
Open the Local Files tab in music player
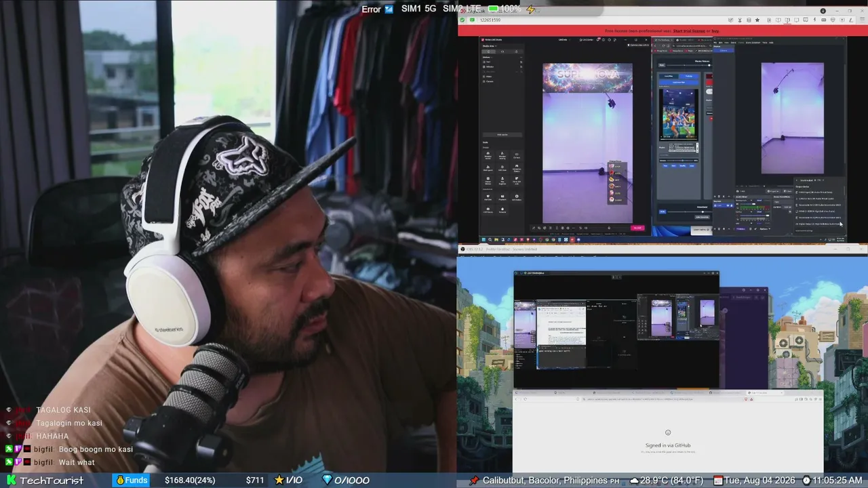point(669,76)
